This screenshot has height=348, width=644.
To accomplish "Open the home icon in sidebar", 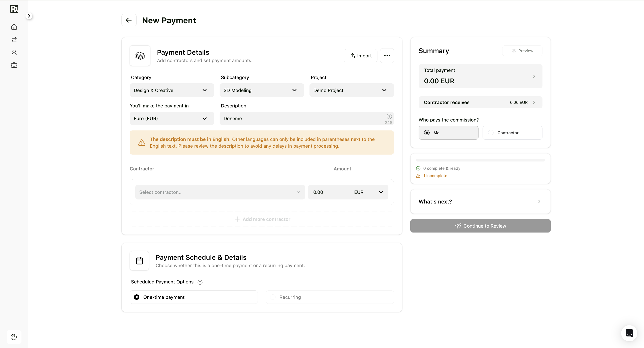I will [14, 27].
